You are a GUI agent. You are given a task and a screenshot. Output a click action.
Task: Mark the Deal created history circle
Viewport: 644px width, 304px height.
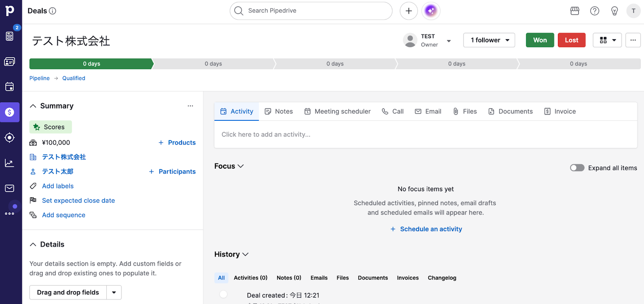[x=223, y=294]
